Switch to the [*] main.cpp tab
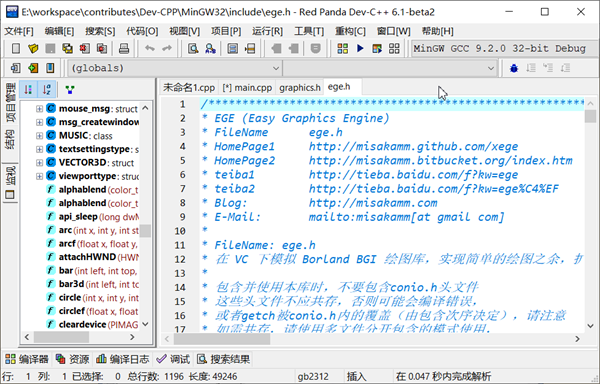Screen dimensions: 600x384 tap(247, 88)
